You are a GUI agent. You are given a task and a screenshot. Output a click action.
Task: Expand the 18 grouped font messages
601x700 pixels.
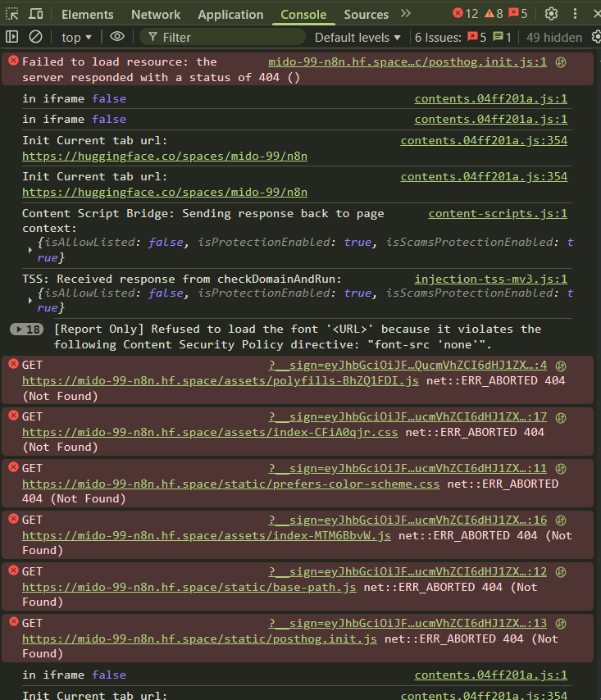coord(27,330)
